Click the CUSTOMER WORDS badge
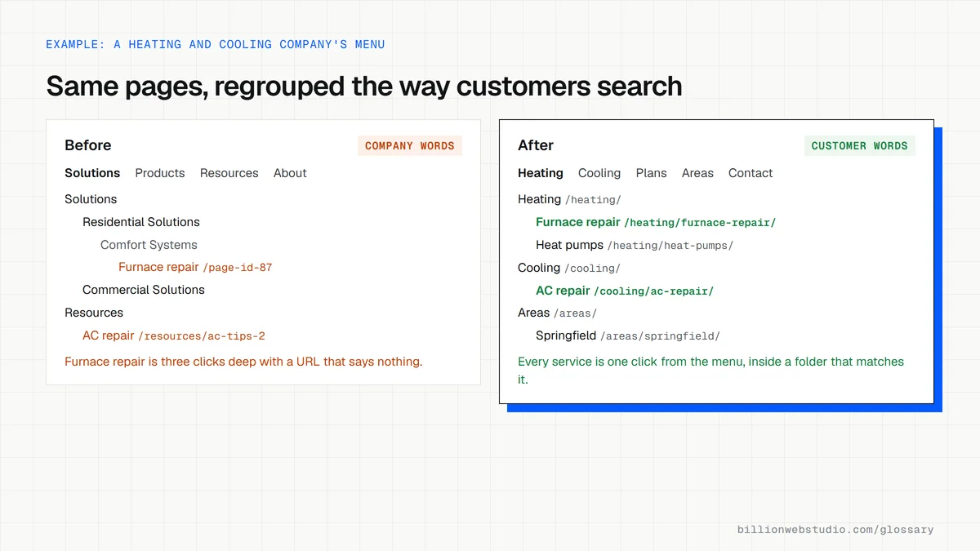The image size is (980, 551). pos(860,145)
